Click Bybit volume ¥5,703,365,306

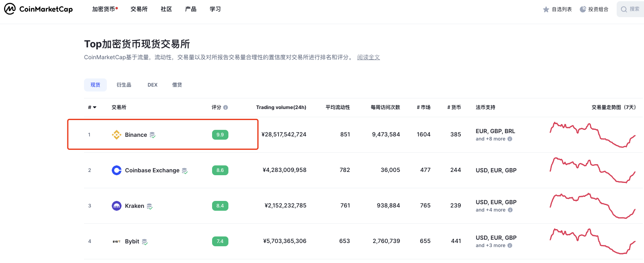click(x=285, y=241)
